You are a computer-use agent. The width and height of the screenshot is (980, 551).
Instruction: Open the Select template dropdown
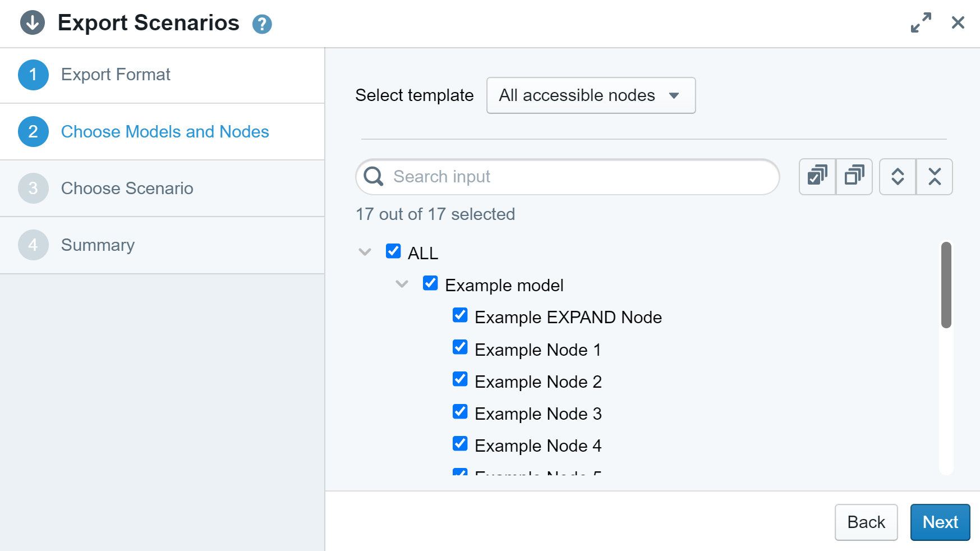591,95
